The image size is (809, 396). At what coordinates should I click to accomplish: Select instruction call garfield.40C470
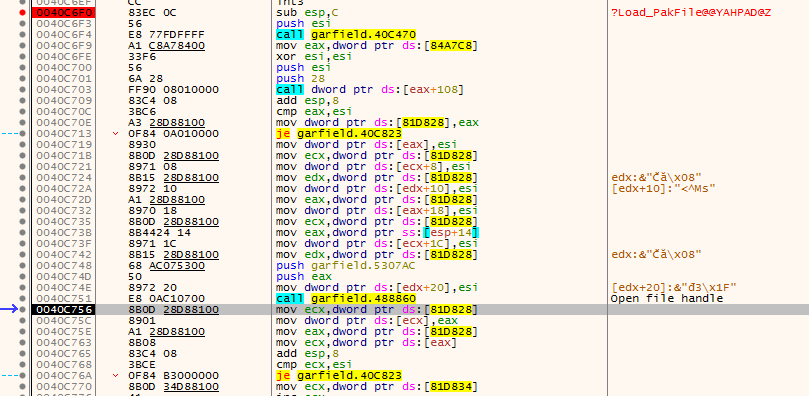click(x=346, y=35)
